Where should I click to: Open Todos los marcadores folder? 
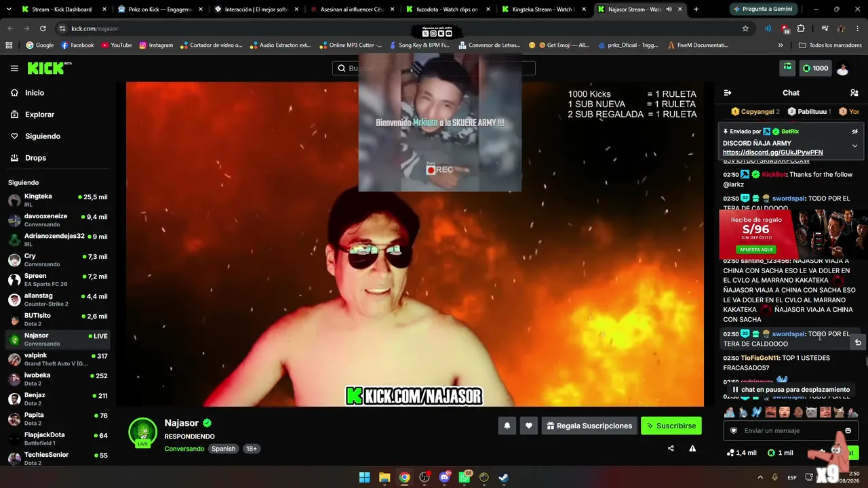point(830,45)
